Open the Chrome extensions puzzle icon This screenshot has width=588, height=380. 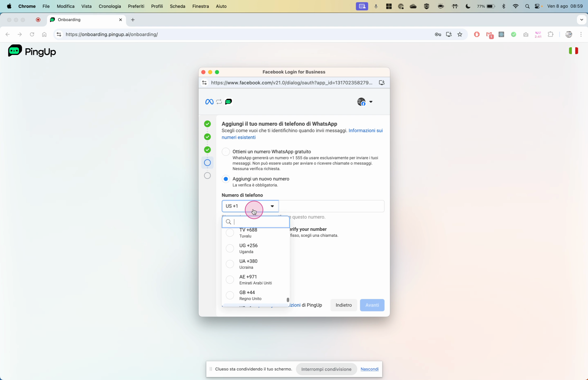coord(550,34)
